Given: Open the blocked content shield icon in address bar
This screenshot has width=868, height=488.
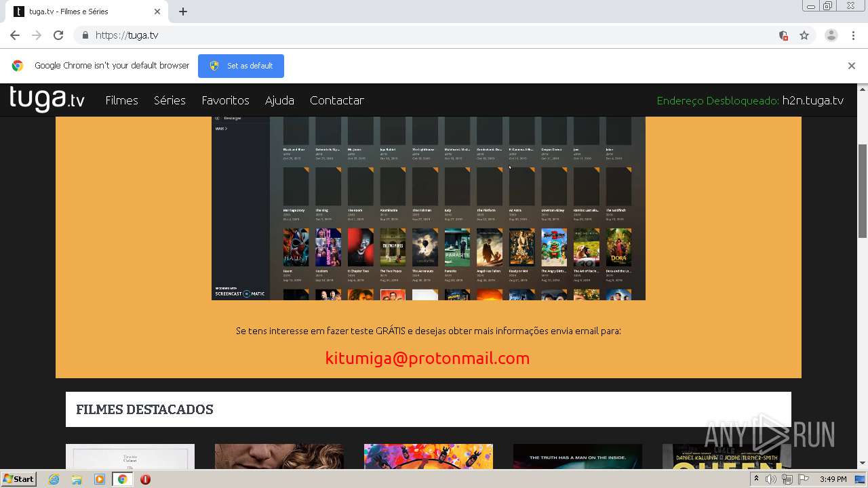Looking at the screenshot, I should pyautogui.click(x=783, y=35).
